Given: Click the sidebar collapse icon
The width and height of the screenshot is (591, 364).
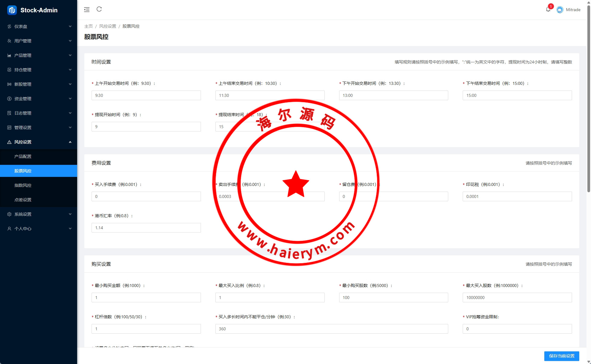Looking at the screenshot, I should coord(87,10).
